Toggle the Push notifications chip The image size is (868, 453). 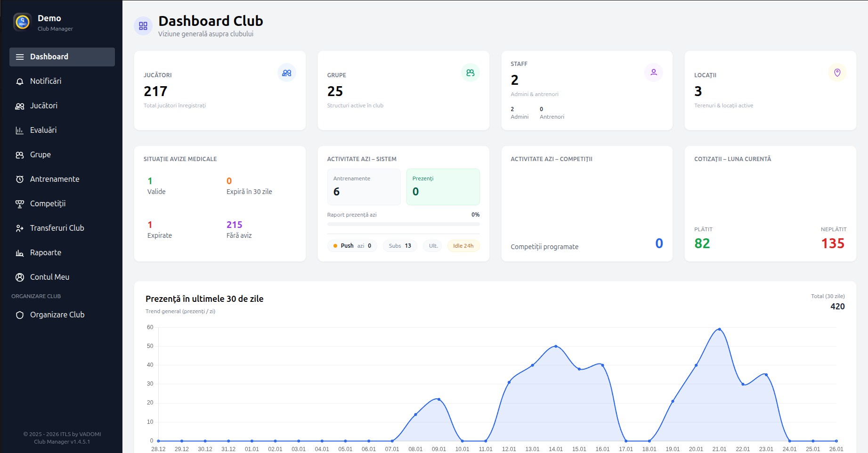pos(352,245)
